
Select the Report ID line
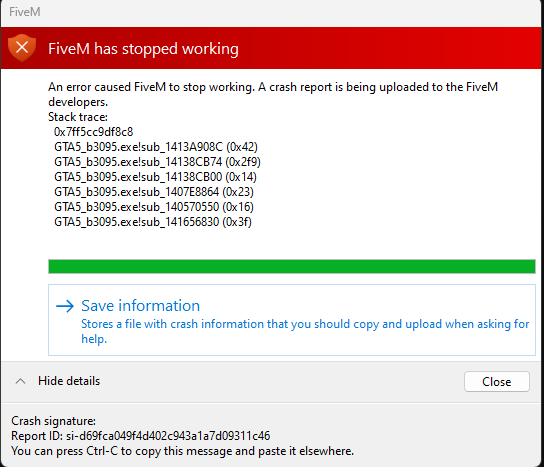(141, 436)
